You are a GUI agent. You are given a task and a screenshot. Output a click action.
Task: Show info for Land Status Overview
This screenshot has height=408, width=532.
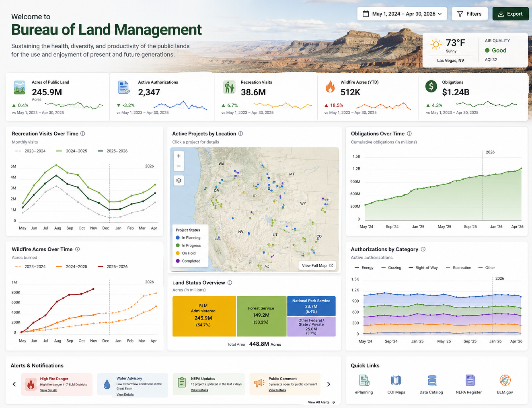coord(230,283)
